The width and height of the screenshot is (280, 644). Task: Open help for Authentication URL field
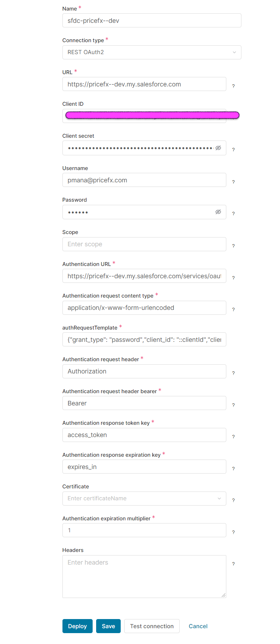click(233, 278)
